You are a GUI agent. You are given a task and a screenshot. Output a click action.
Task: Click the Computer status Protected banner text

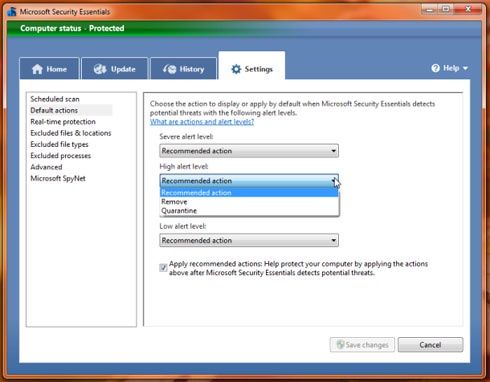pyautogui.click(x=72, y=28)
